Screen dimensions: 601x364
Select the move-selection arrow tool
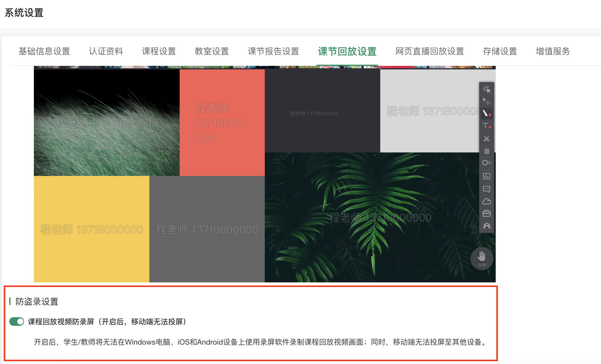pyautogui.click(x=486, y=101)
